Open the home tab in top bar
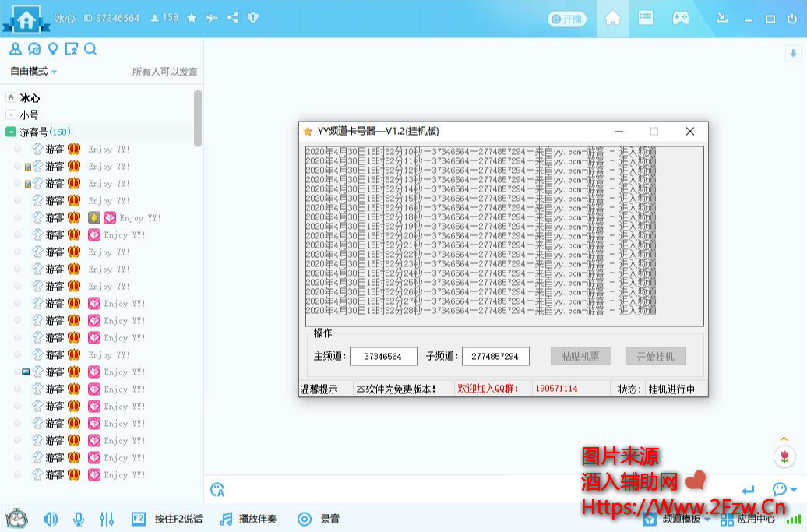 tap(612, 19)
